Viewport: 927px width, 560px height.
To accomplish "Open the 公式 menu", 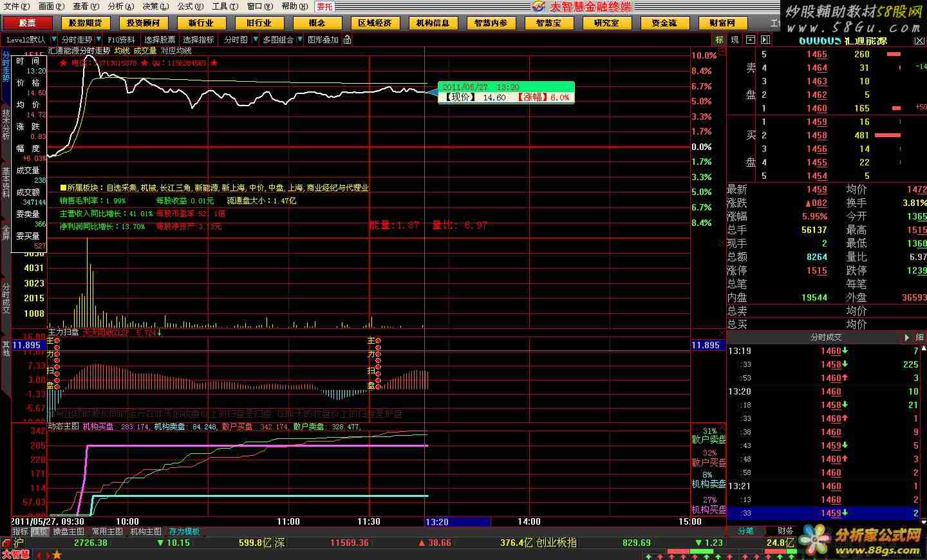I will pyautogui.click(x=190, y=6).
